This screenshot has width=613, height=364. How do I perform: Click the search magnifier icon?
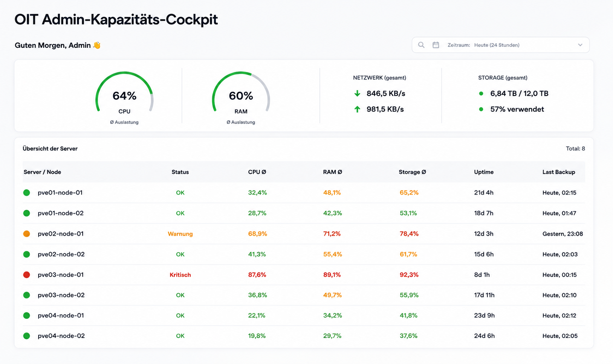click(421, 45)
